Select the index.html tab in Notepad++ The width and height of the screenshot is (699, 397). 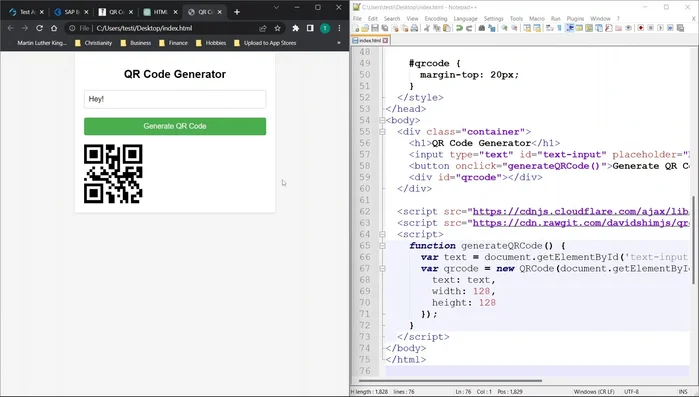(x=370, y=40)
